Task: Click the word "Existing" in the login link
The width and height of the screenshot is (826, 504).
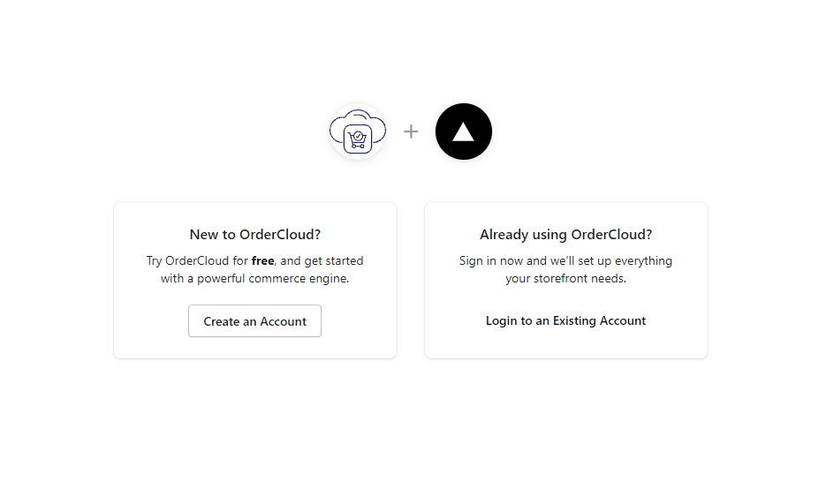Action: 574,321
